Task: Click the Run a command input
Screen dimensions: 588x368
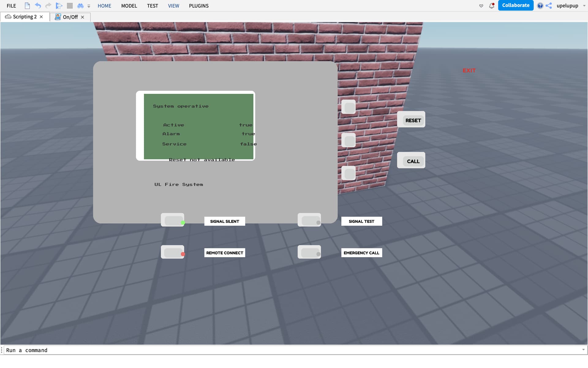Action: (x=276, y=350)
